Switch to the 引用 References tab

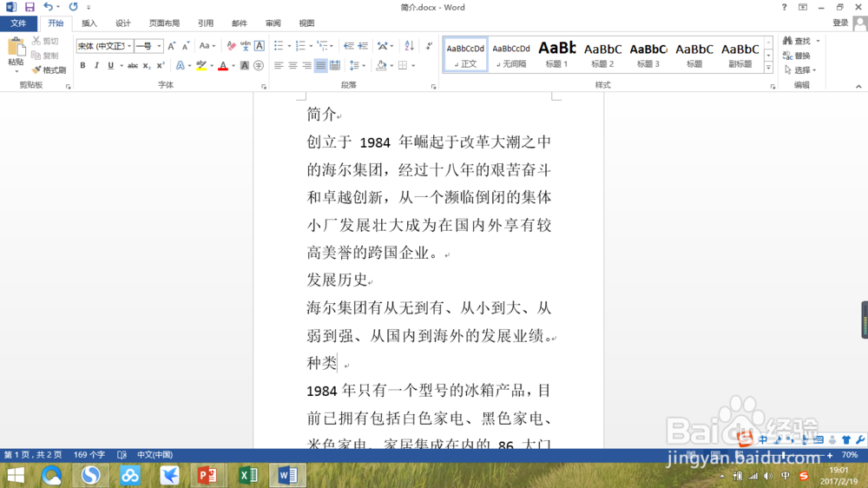206,23
